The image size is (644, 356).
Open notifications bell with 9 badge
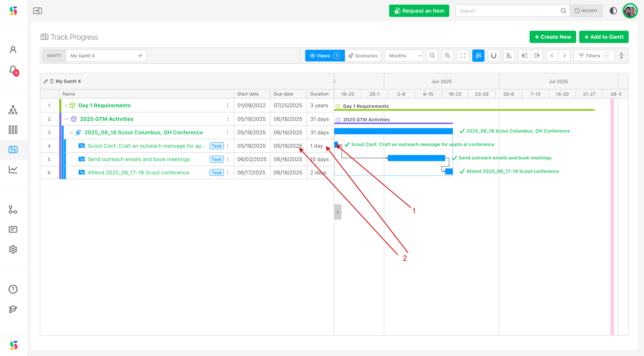pyautogui.click(x=13, y=70)
